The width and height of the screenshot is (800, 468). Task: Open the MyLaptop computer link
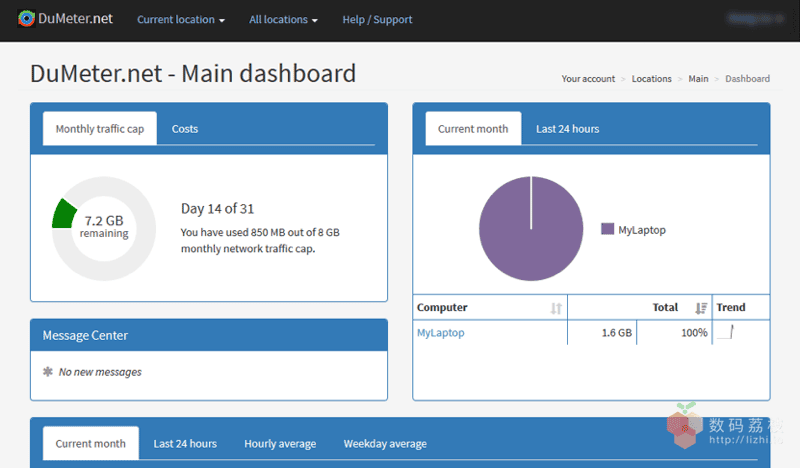click(x=441, y=333)
